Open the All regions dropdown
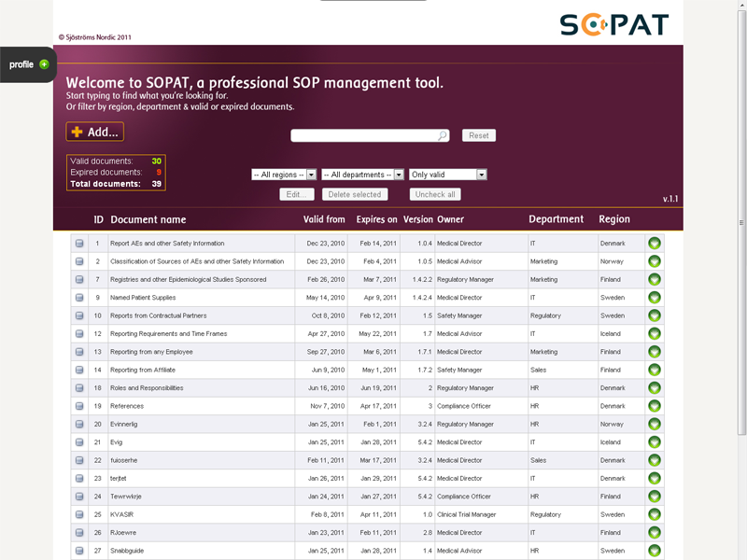This screenshot has height=560, width=747. [x=284, y=175]
